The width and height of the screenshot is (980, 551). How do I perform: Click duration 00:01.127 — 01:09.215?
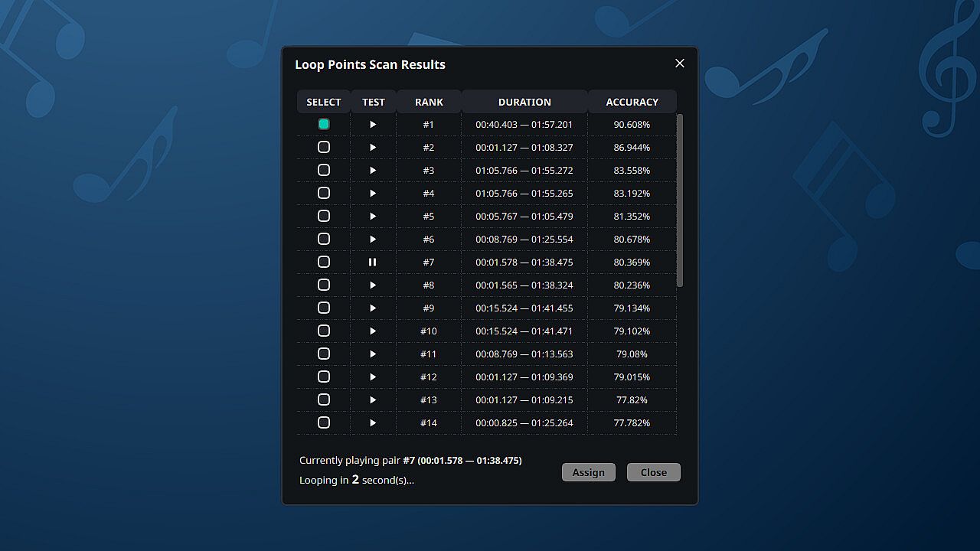[524, 399]
